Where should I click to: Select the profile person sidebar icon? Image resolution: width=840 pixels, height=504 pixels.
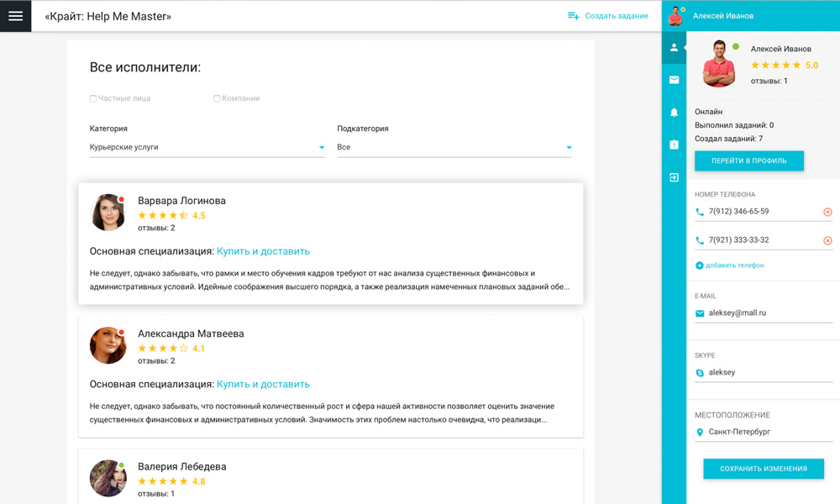point(674,48)
